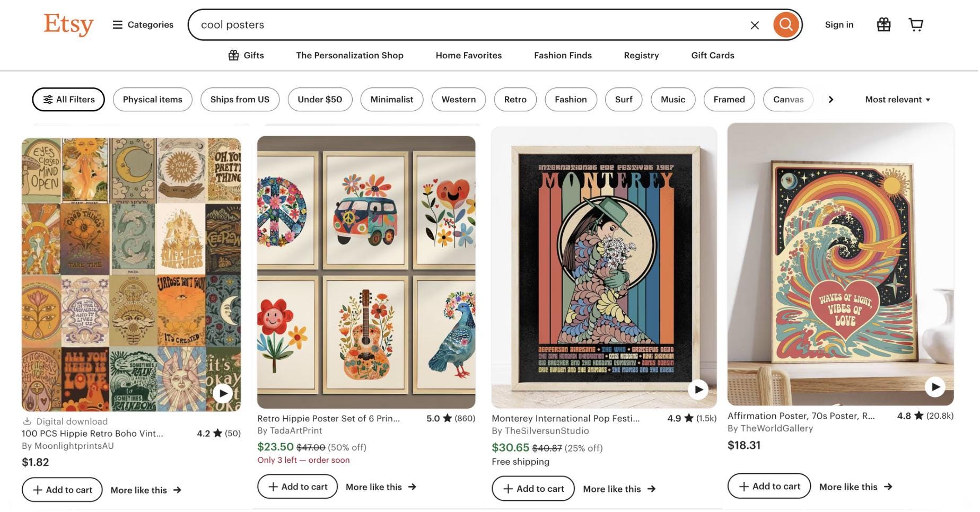Image resolution: width=980 pixels, height=512 pixels.
Task: Show more filter chips with right chevron
Action: click(x=830, y=100)
